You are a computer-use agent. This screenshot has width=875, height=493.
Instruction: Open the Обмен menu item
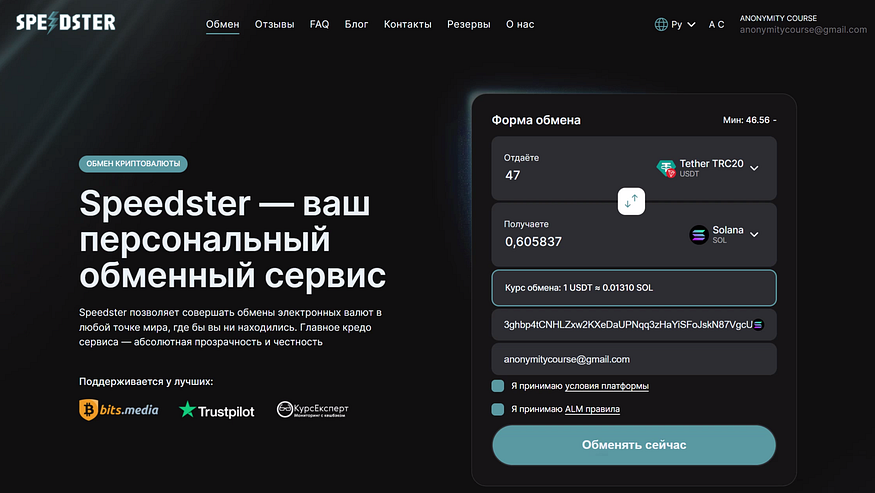pos(223,24)
